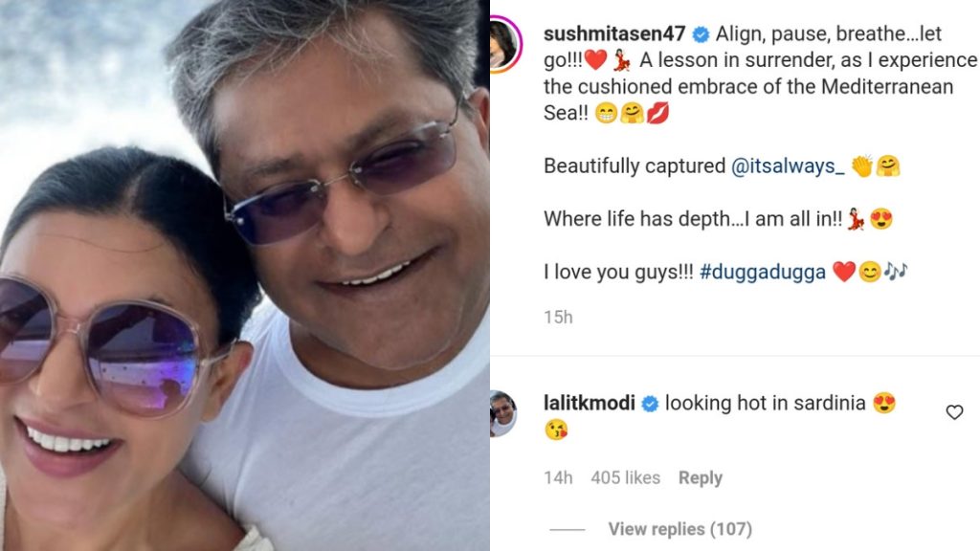Click the kiss emoji under lalitkmodi comment
This screenshot has width=980, height=551.
point(556,430)
